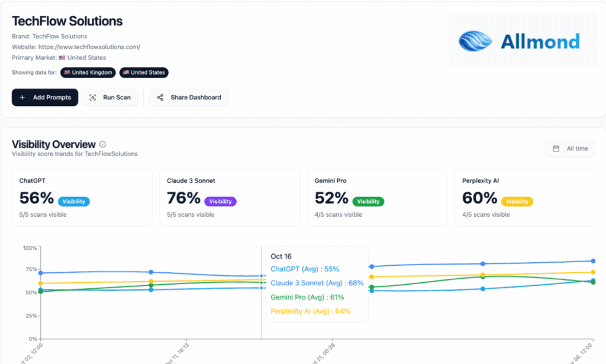Click the TechFlow Solutions heading
Viewport: 606px width, 364px height.
tap(67, 21)
